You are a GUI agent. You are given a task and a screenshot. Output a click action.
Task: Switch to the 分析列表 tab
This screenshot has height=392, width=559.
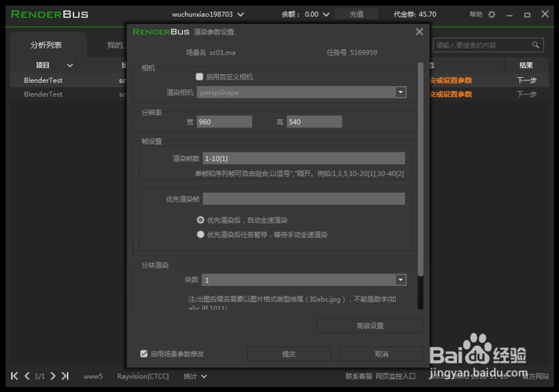(x=46, y=45)
